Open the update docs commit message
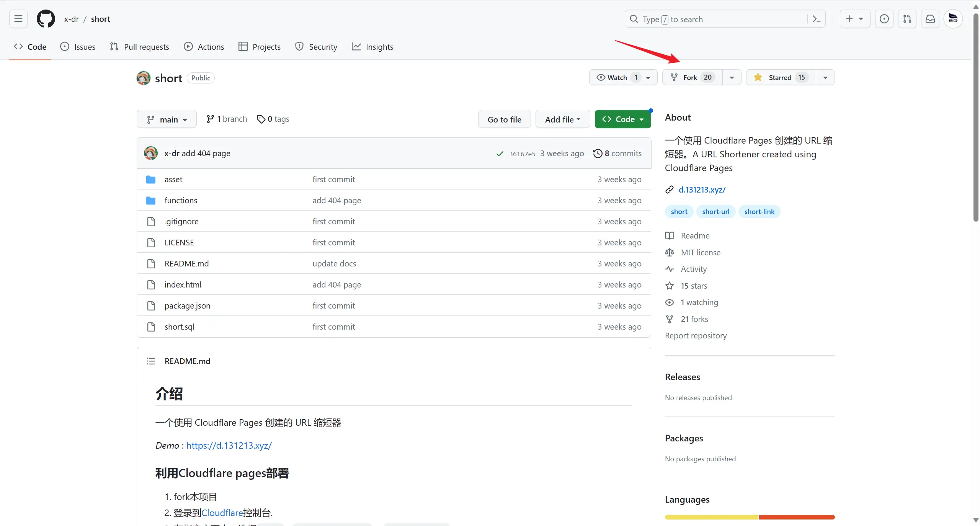Image resolution: width=980 pixels, height=526 pixels. point(334,263)
